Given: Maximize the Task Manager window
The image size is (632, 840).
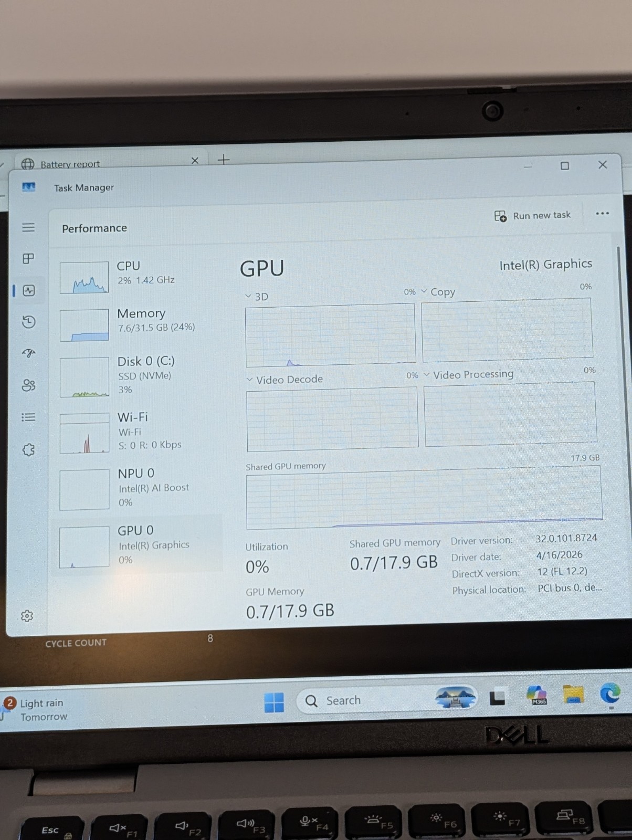Looking at the screenshot, I should pyautogui.click(x=565, y=166).
